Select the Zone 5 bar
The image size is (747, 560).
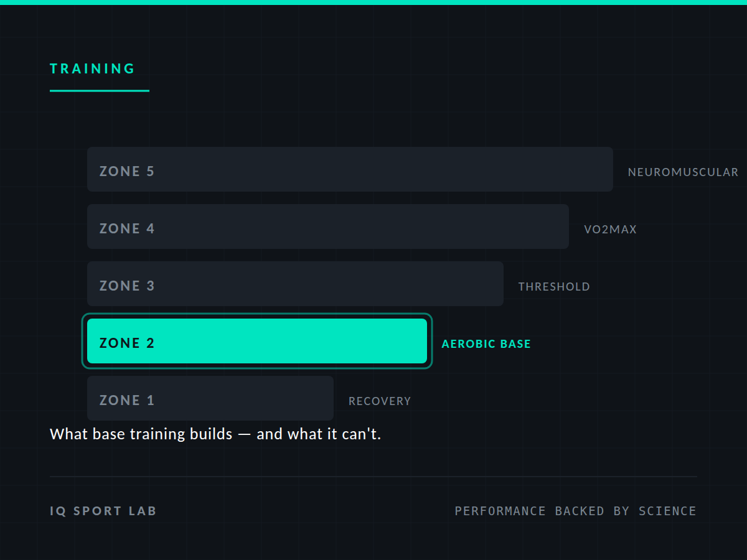tap(350, 169)
